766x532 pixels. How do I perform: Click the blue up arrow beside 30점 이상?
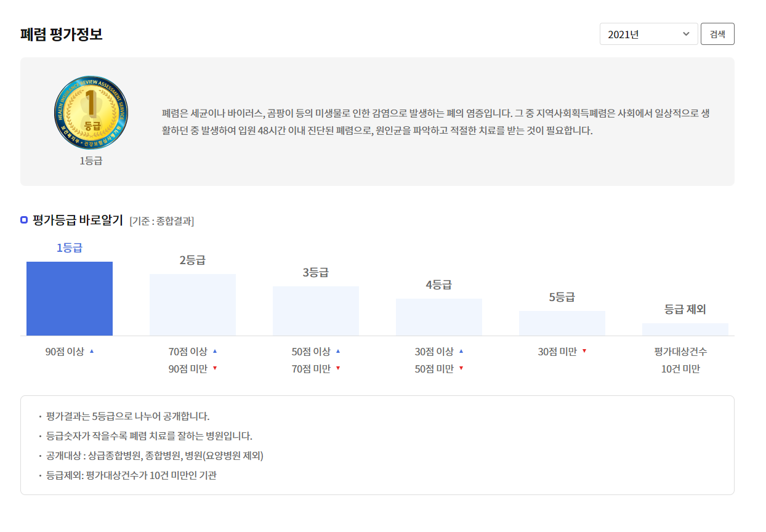[461, 351]
